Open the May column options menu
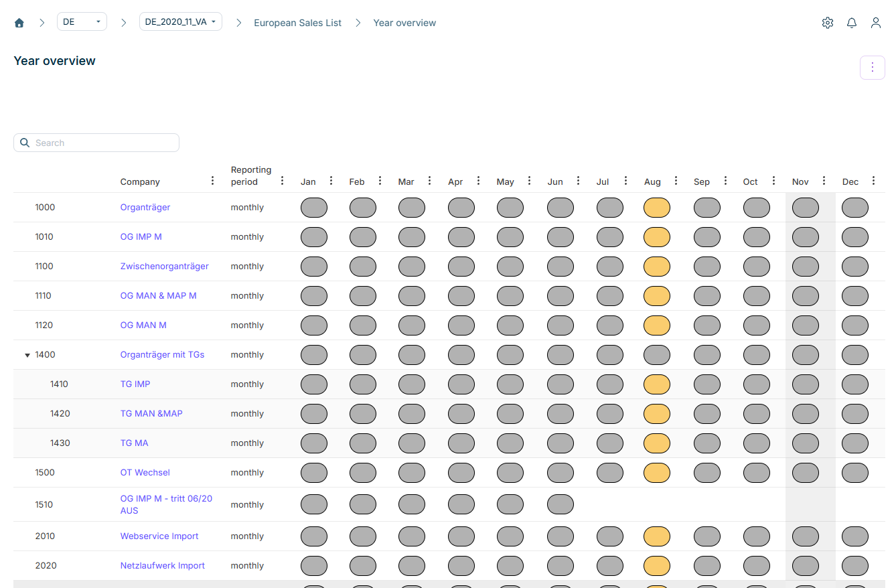 pos(530,181)
